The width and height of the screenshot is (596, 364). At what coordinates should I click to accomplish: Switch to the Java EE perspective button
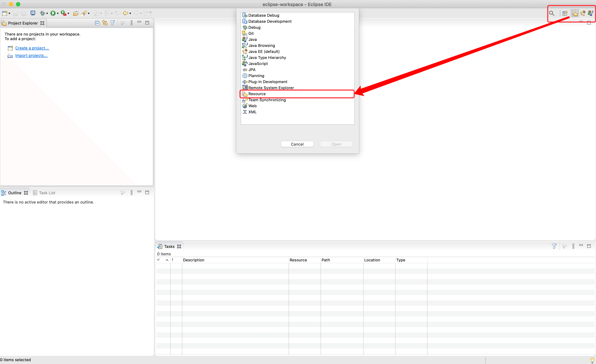pyautogui.click(x=583, y=13)
